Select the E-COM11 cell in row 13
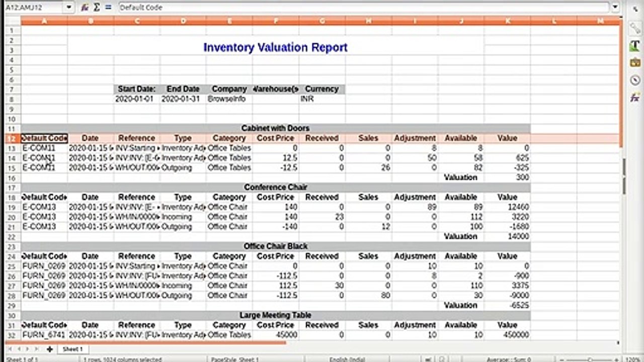The image size is (644, 362). coord(44,148)
